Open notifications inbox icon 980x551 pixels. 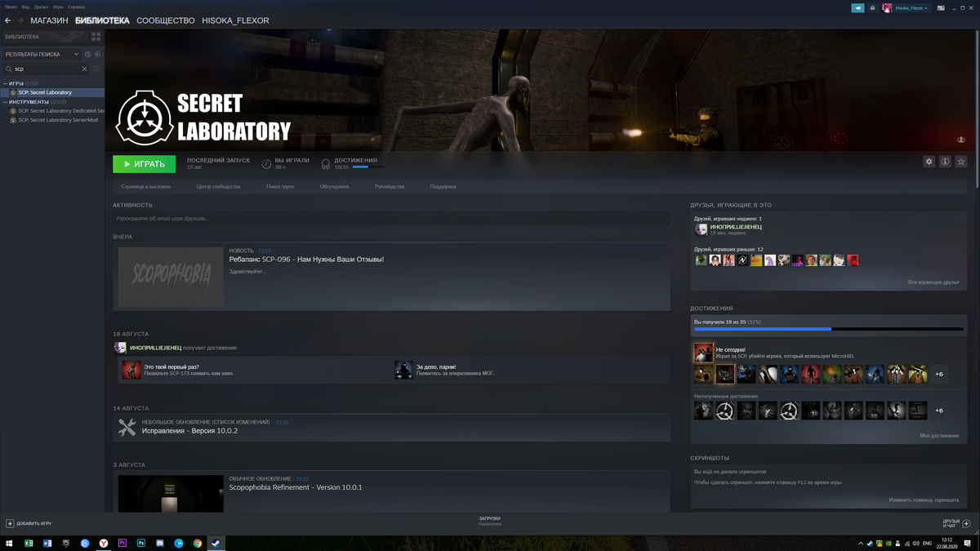point(872,8)
